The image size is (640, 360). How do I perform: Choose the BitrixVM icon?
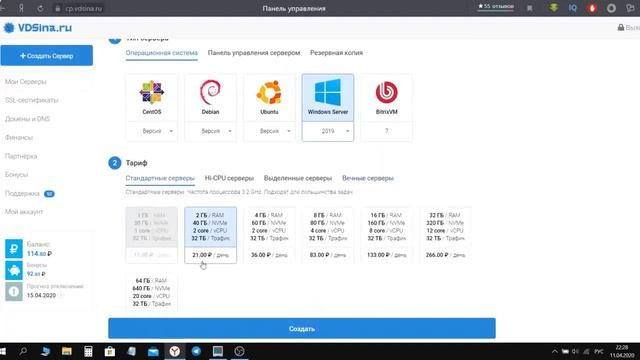coord(387,92)
